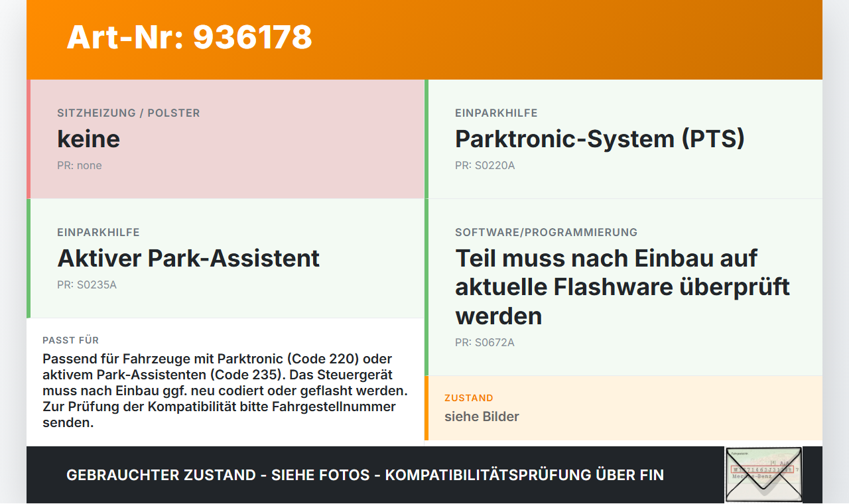
Task: Click the EINPARKHILFE label above Parktronic-System
Action: 496,113
